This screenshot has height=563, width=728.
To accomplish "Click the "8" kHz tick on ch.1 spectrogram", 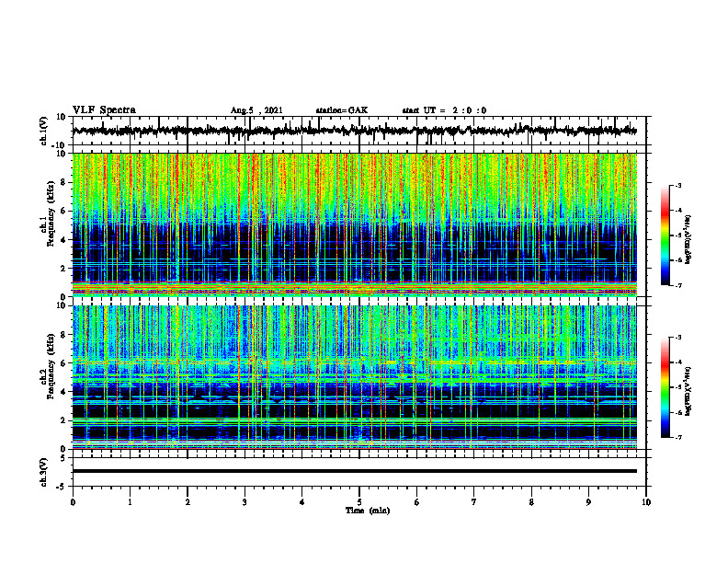I will 63,182.
